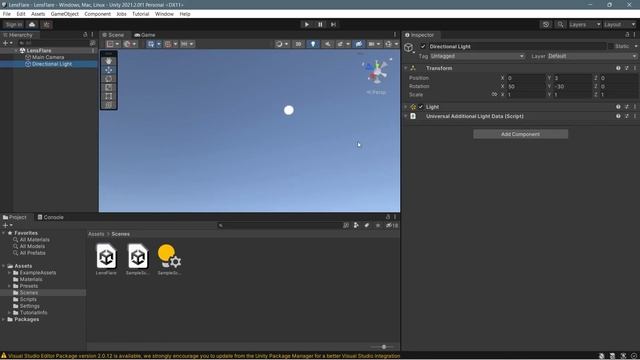
Task: Click the Play button
Action: click(307, 24)
